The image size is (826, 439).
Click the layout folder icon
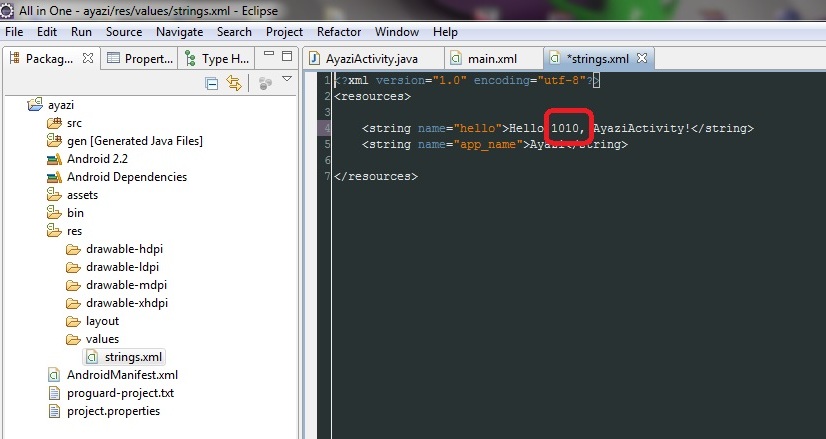[73, 321]
